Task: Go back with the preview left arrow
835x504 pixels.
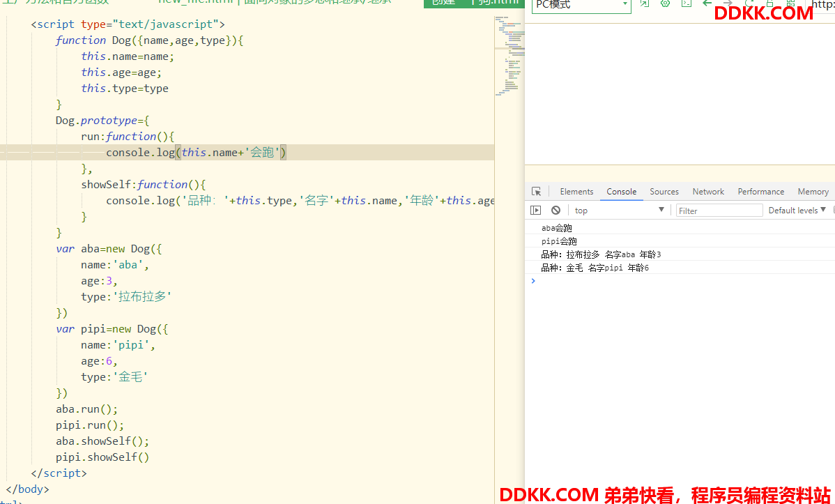Action: point(707,3)
